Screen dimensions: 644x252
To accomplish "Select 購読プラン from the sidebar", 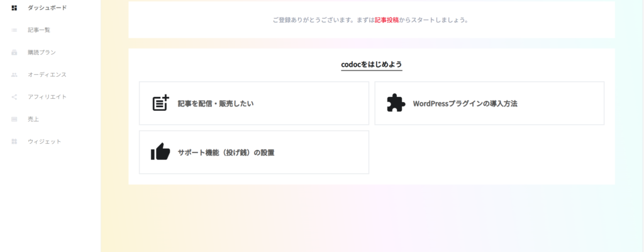I will (x=43, y=53).
